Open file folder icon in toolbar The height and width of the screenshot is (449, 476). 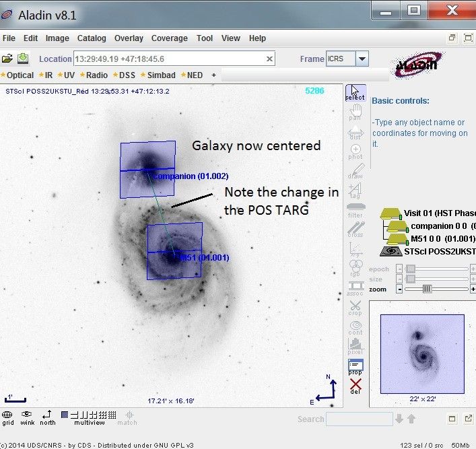click(7, 59)
